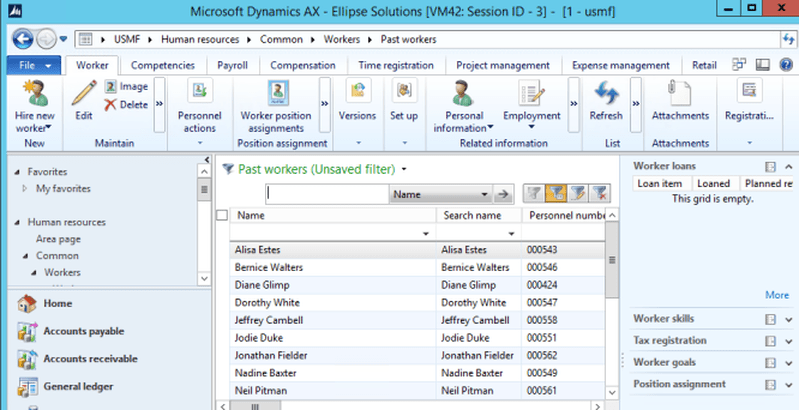Open the Name field filter dropdown
Image resolution: width=799 pixels, height=410 pixels.
(x=440, y=195)
